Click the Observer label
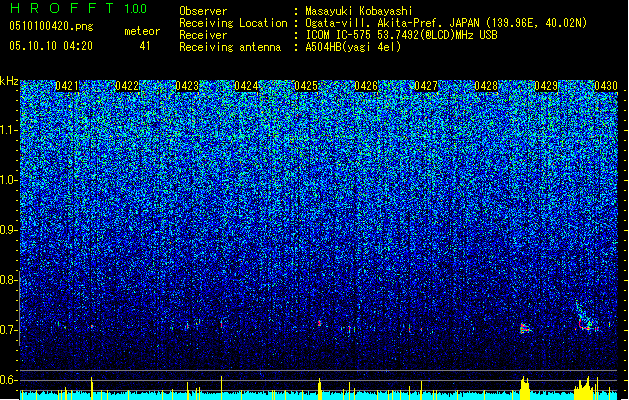Image resolution: width=629 pixels, height=400 pixels. click(x=203, y=11)
